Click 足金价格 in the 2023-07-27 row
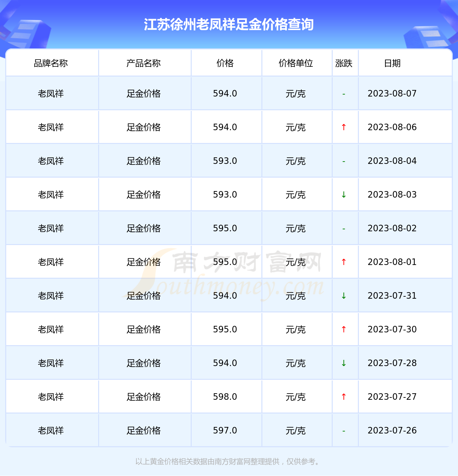Viewport: 458px width, 476px height. tap(144, 397)
